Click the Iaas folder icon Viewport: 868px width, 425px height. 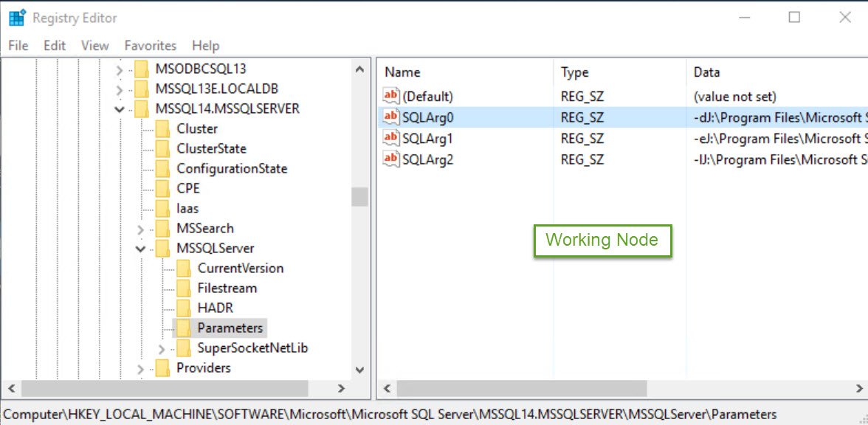coord(162,209)
